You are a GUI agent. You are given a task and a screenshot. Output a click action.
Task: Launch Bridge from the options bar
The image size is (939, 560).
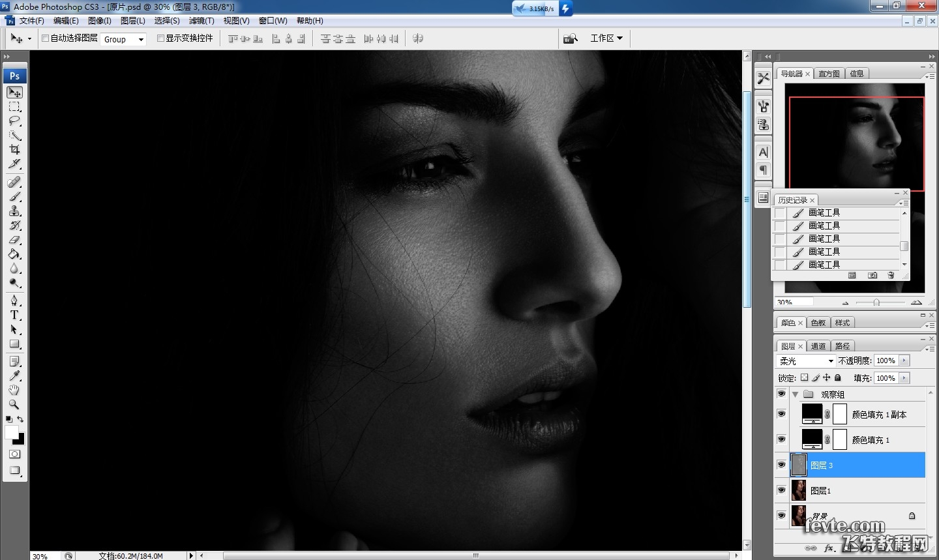[571, 38]
